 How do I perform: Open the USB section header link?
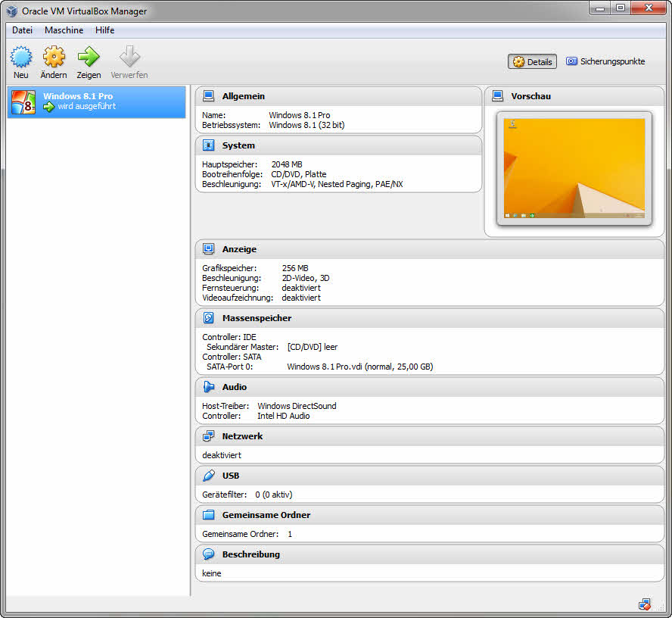click(x=231, y=476)
